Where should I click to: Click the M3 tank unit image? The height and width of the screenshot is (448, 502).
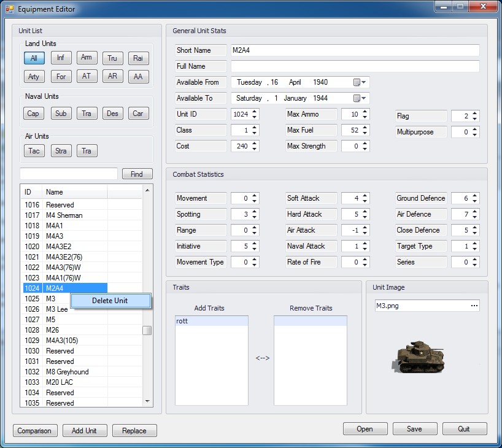(419, 357)
